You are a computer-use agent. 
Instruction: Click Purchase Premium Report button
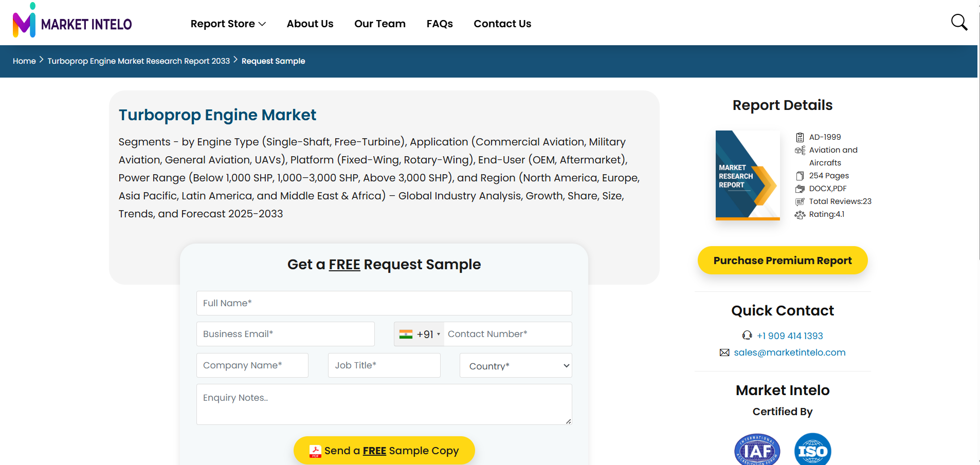coord(783,261)
